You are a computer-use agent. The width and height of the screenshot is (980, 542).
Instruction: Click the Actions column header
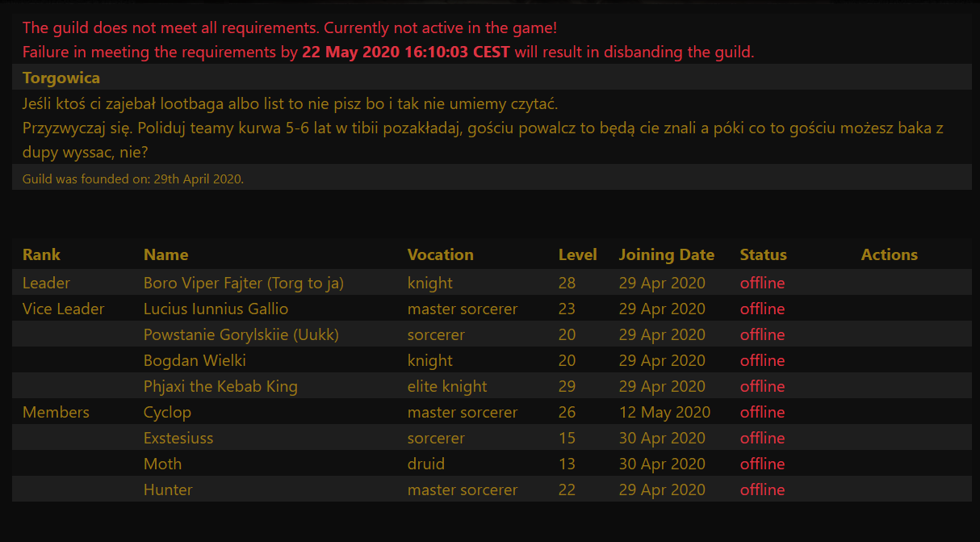[890, 254]
